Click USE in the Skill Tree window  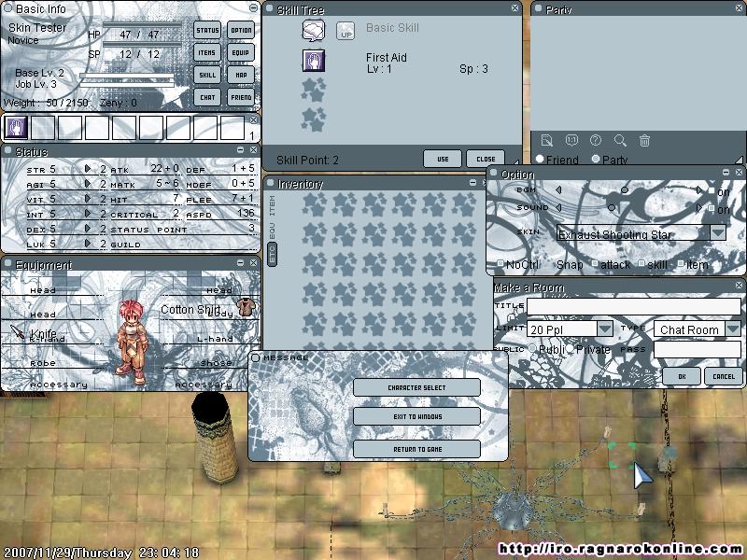tap(443, 159)
